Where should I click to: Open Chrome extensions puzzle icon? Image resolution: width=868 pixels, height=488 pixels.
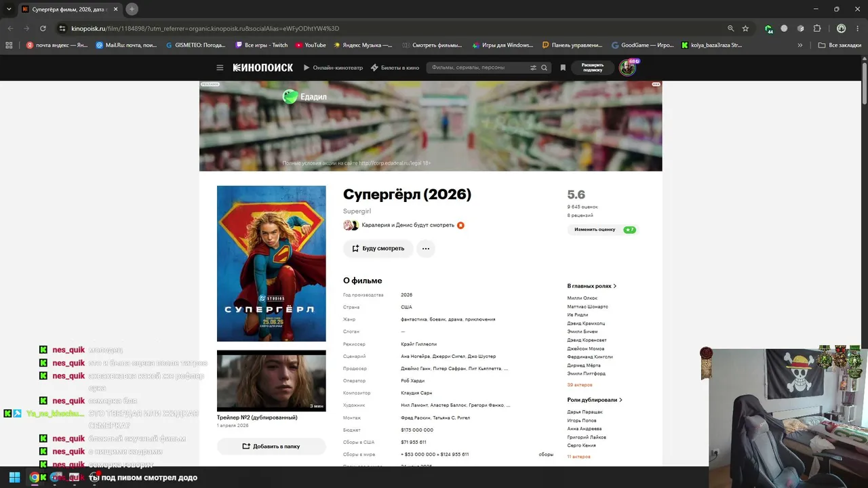[x=817, y=28]
